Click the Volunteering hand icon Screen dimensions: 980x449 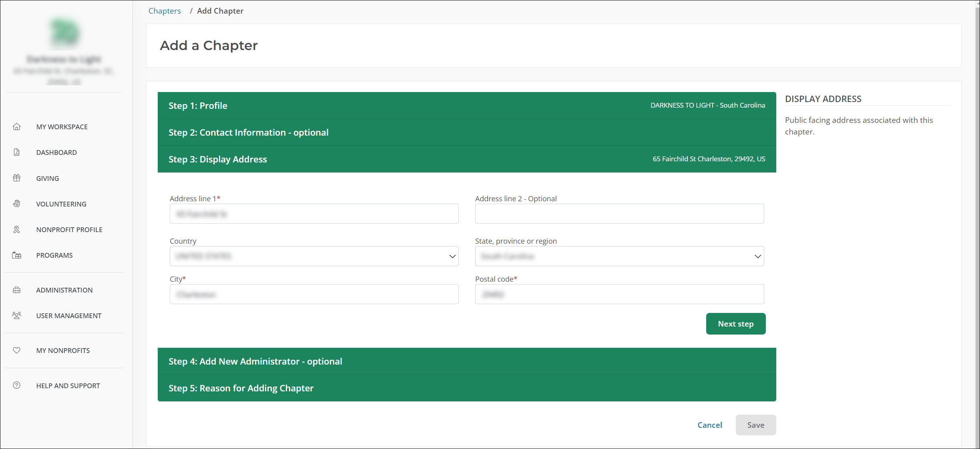coord(16,204)
